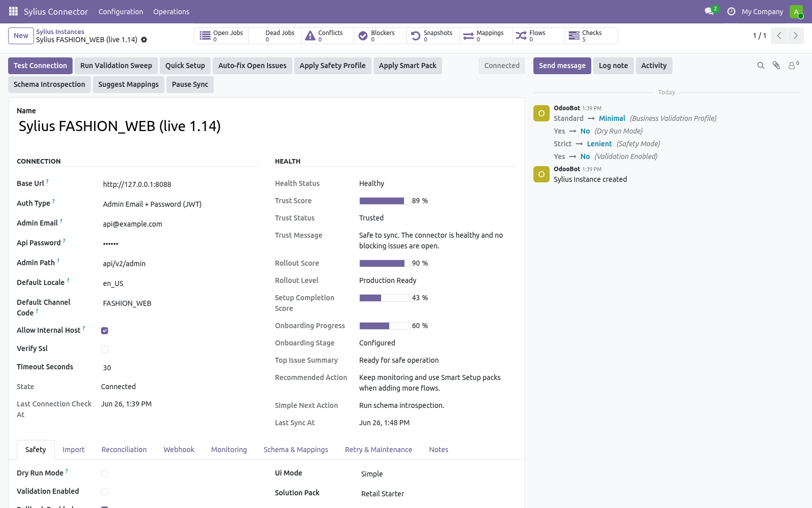Click the Flows shuffle icon
Viewport: 812px width, 508px height.
(521, 36)
